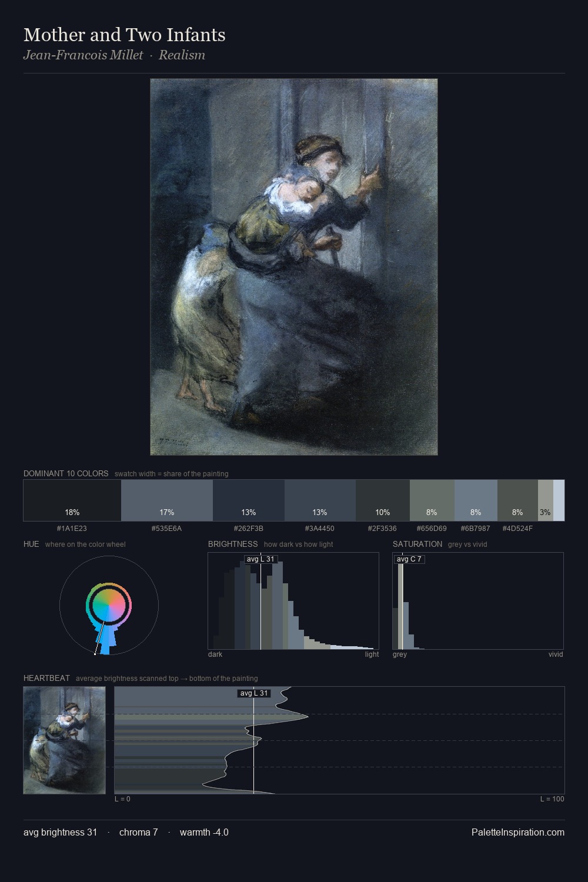This screenshot has width=588, height=882.
Task: Open the main Millet painting image
Action: tap(294, 267)
